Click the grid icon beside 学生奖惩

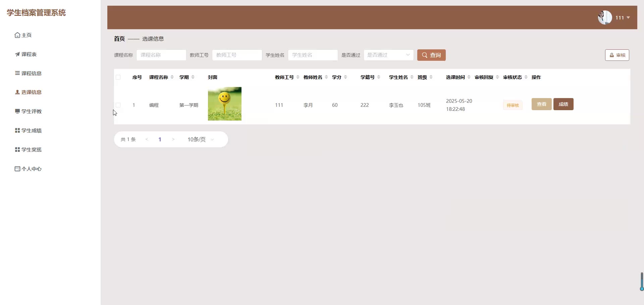pyautogui.click(x=17, y=149)
